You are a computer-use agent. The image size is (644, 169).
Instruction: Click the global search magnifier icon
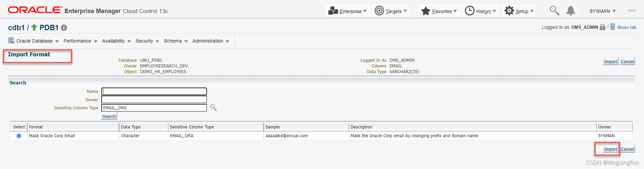point(554,11)
